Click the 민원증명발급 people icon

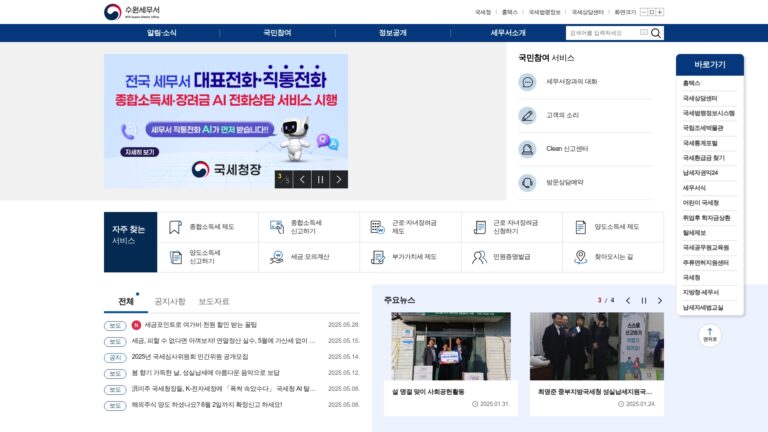(x=479, y=257)
